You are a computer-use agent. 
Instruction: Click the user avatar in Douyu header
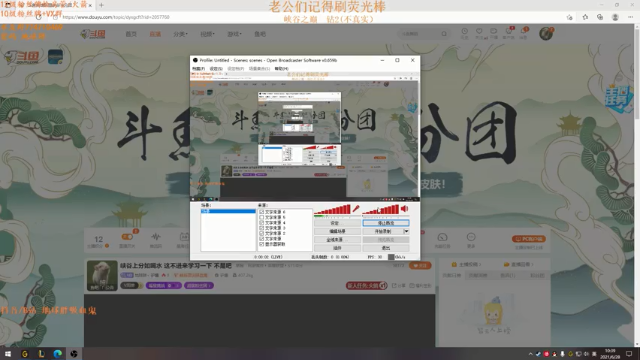[546, 34]
